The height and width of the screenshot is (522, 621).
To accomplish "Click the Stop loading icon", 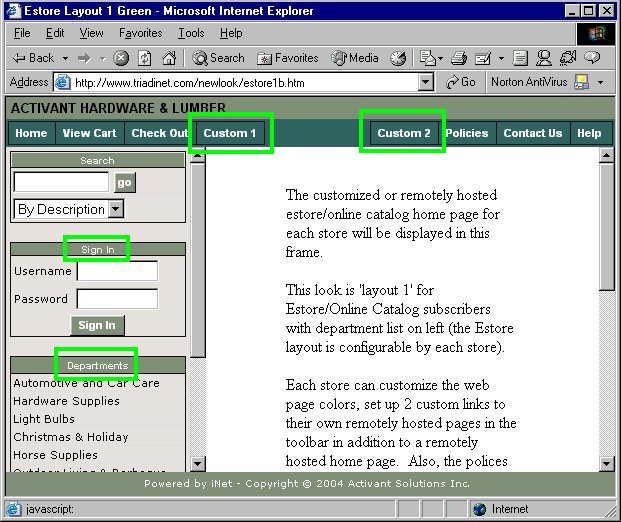I will [x=121, y=58].
